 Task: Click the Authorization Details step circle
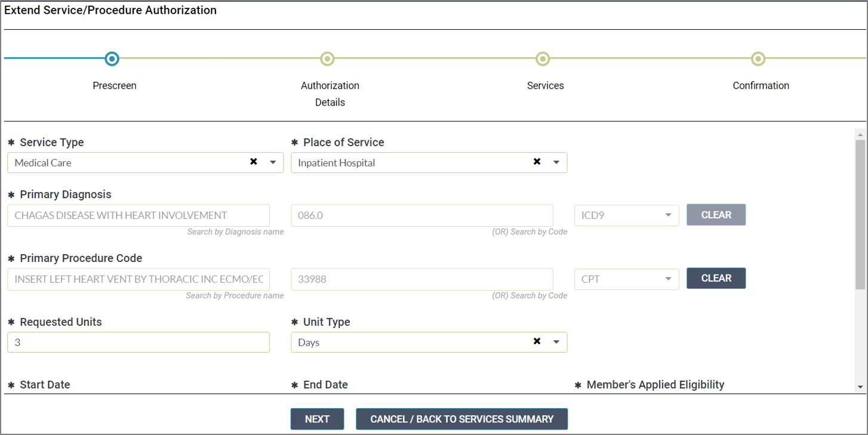pyautogui.click(x=327, y=58)
